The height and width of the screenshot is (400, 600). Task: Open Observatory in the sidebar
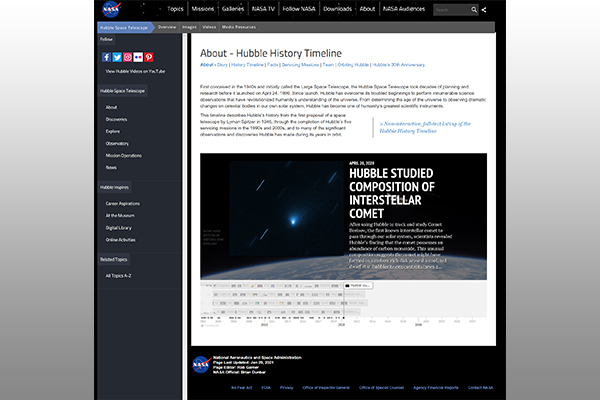(x=117, y=144)
